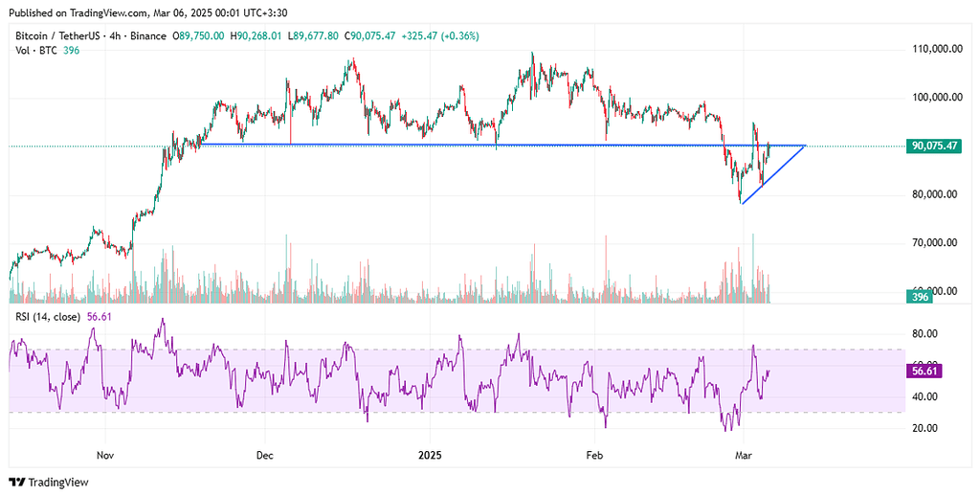Click the TradingView logo at bottom left
Viewport: 980px width, 496px height.
[x=46, y=482]
